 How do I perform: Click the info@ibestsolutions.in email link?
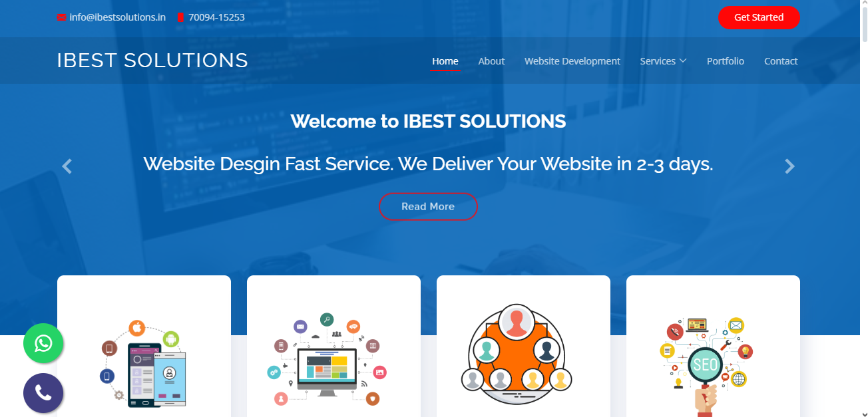pyautogui.click(x=117, y=17)
